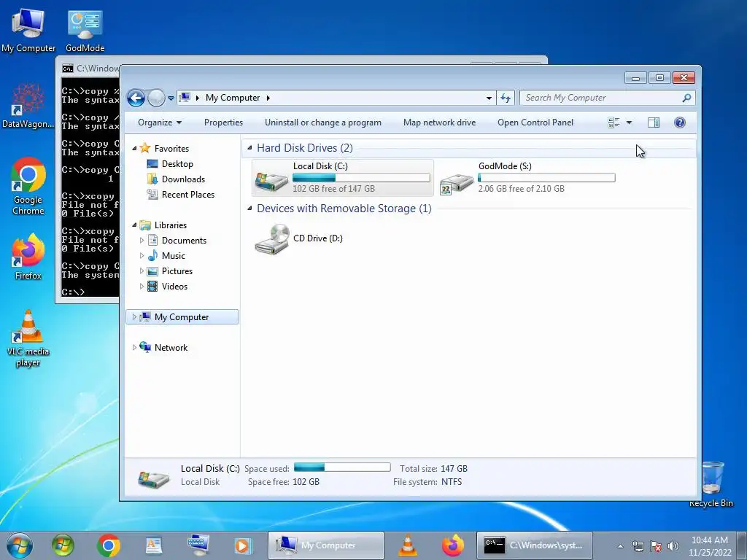Click the Command Prompt window title bar
Image resolution: width=747 pixels, height=560 pixels.
pos(90,69)
